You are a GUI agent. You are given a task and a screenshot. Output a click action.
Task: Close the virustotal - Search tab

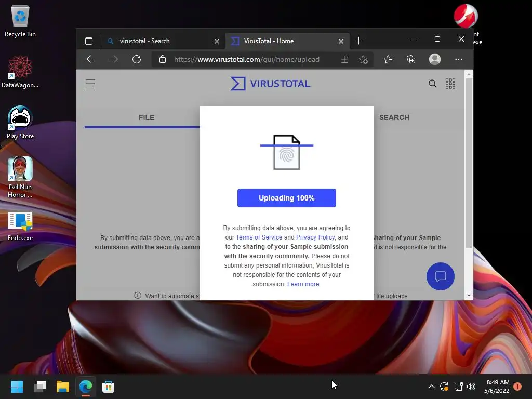(x=217, y=42)
